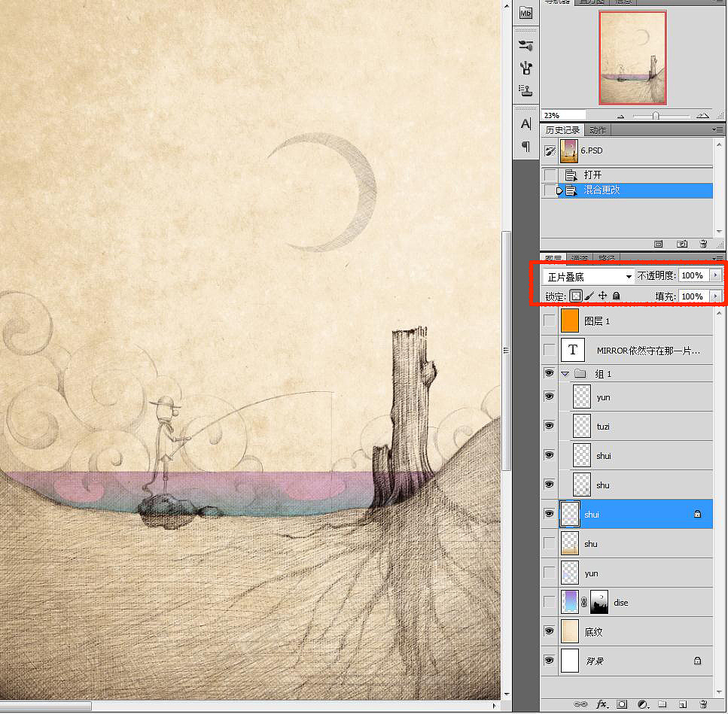Image resolution: width=728 pixels, height=714 pixels.
Task: Open the 不透明度 opacity slider arrow
Action: tap(715, 276)
